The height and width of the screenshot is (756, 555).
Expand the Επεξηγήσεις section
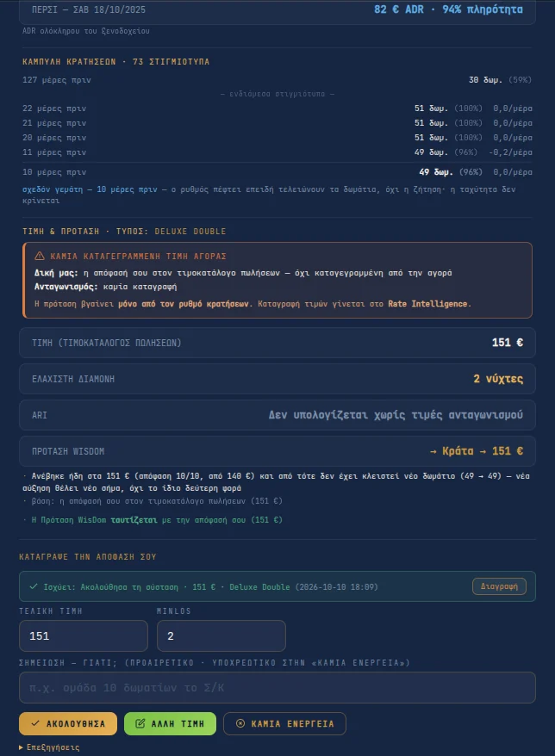coord(49,747)
